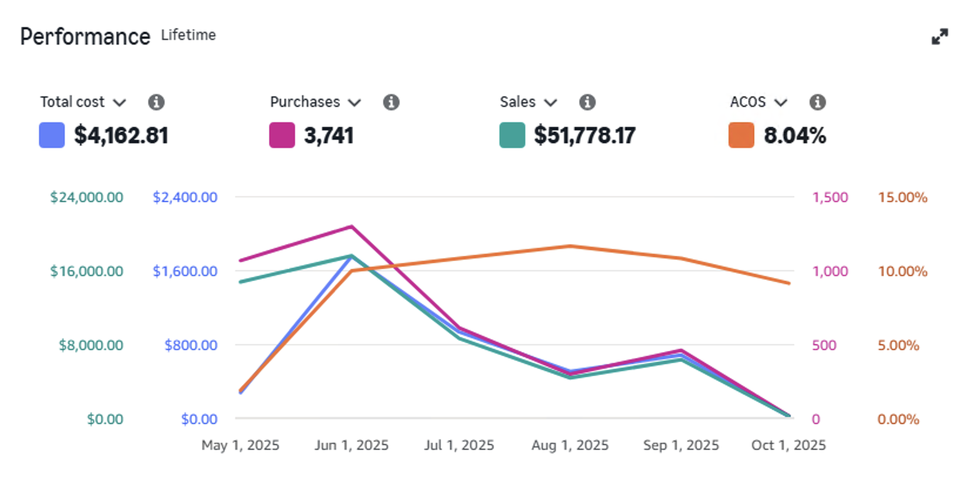
Task: Open the Total cost info tooltip icon
Action: [x=156, y=102]
